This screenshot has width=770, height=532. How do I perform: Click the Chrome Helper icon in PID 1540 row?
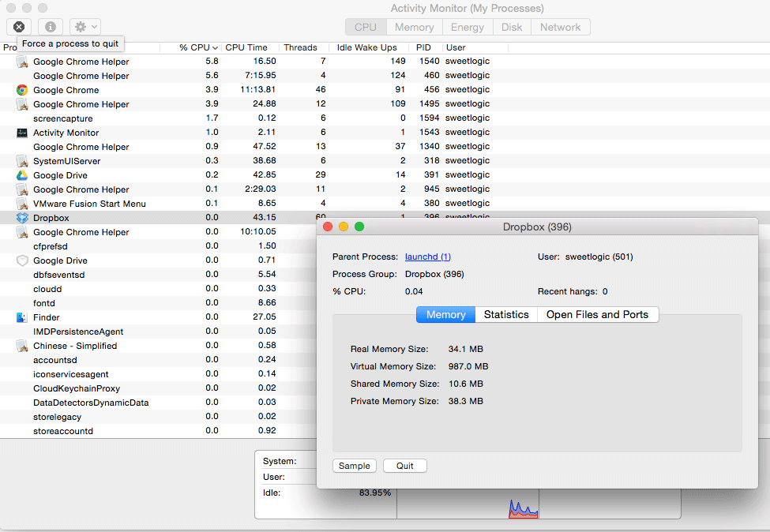tap(21, 62)
